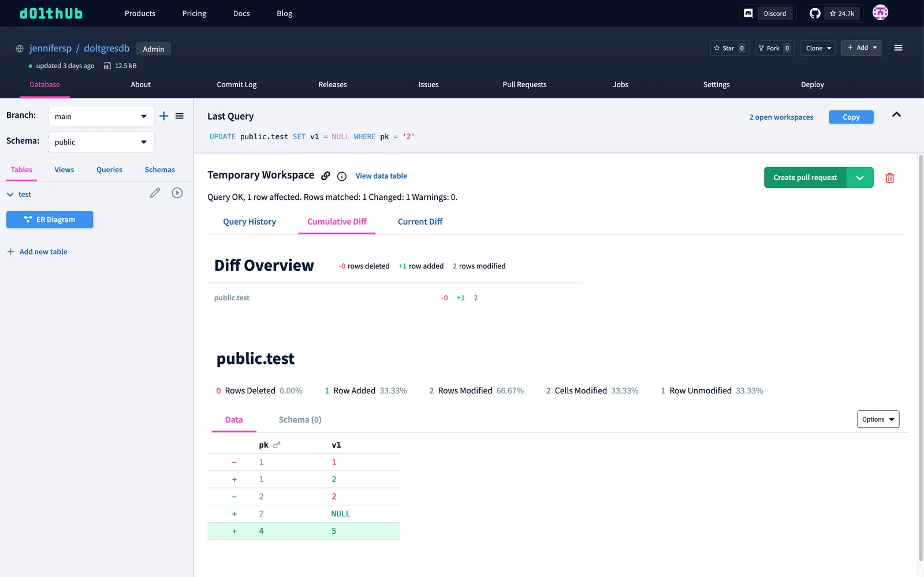This screenshot has height=577, width=924.
Task: Open user profile avatar
Action: [x=880, y=13]
